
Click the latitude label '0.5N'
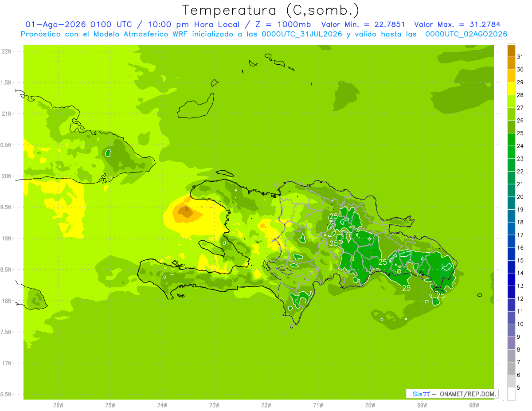[x=7, y=145]
